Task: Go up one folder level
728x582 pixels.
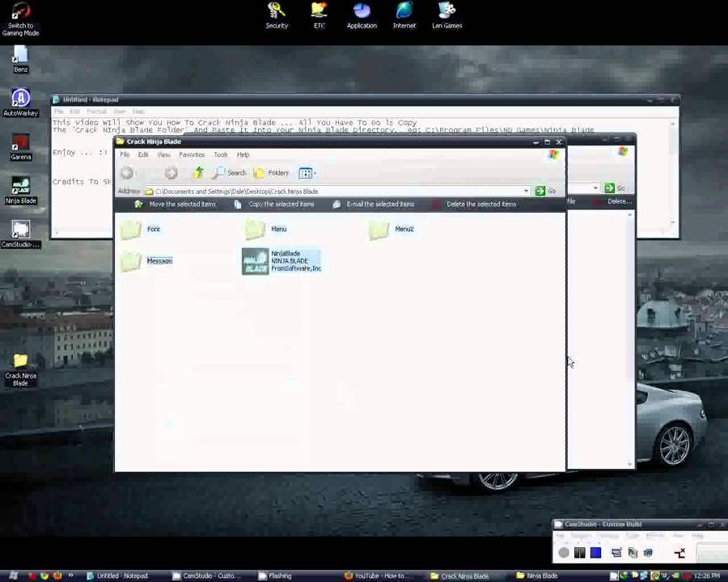Action: pos(199,173)
